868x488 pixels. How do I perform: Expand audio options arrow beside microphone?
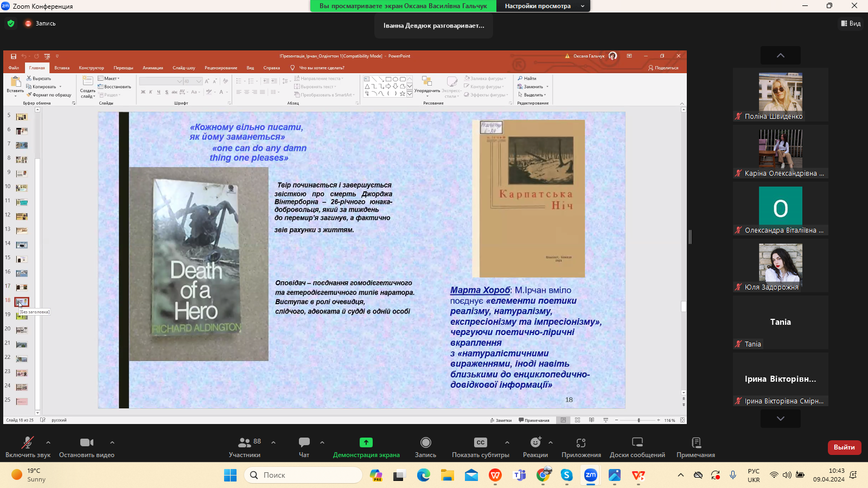click(48, 442)
